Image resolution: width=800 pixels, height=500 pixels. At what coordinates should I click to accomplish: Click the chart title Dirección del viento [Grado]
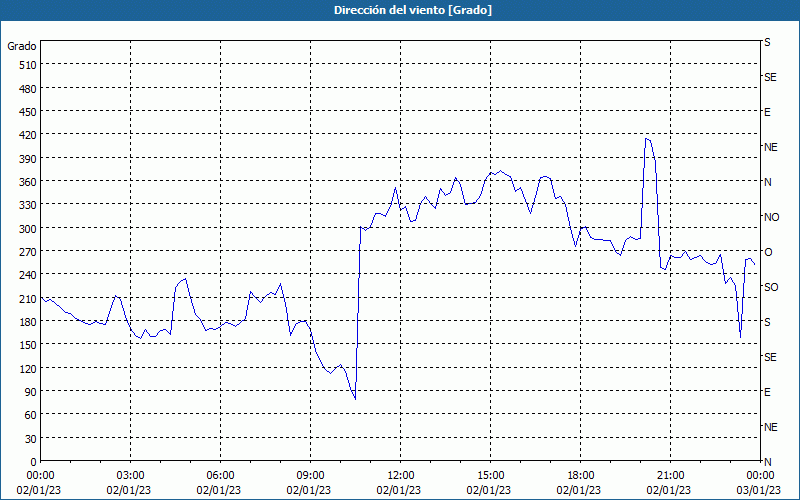tap(413, 10)
